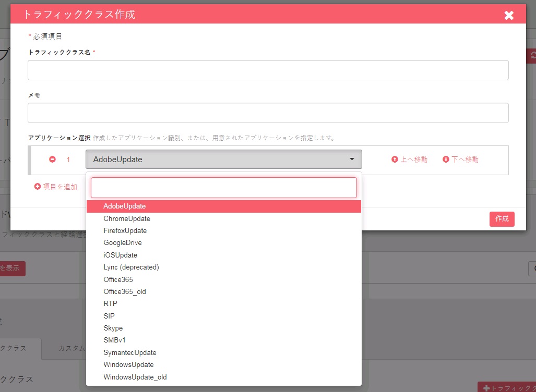Remove application row 1 with minus icon
This screenshot has width=536, height=392.
click(x=52, y=159)
